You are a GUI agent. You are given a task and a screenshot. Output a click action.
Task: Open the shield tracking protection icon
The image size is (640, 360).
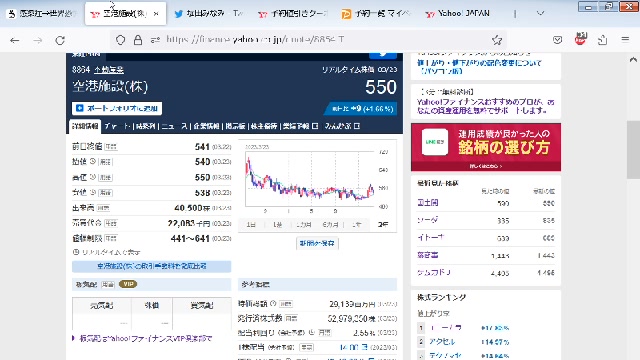click(x=120, y=40)
